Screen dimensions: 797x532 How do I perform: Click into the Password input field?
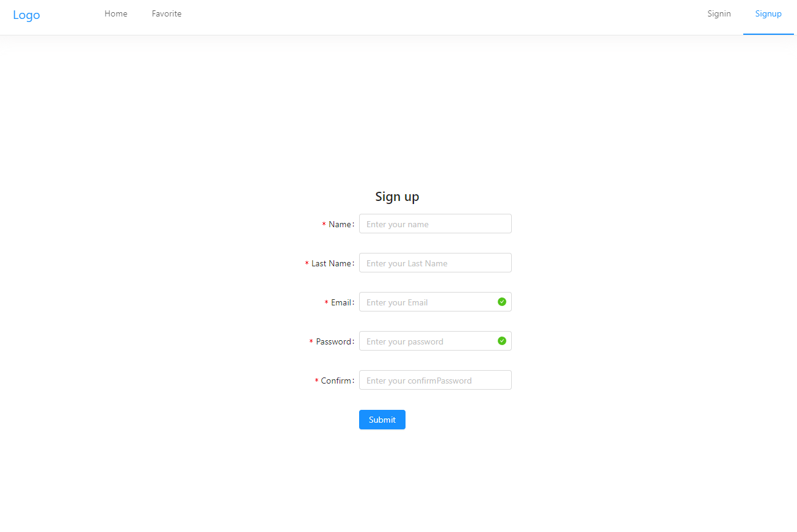coord(435,341)
